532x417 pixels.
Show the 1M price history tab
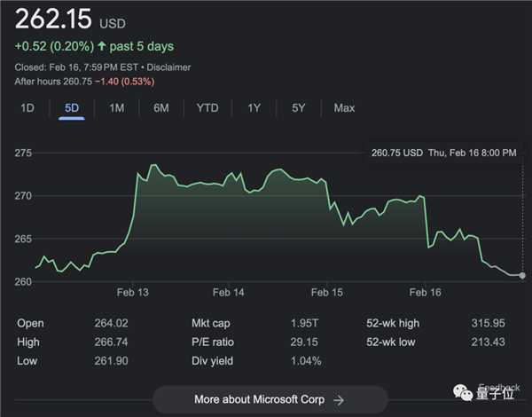116,107
